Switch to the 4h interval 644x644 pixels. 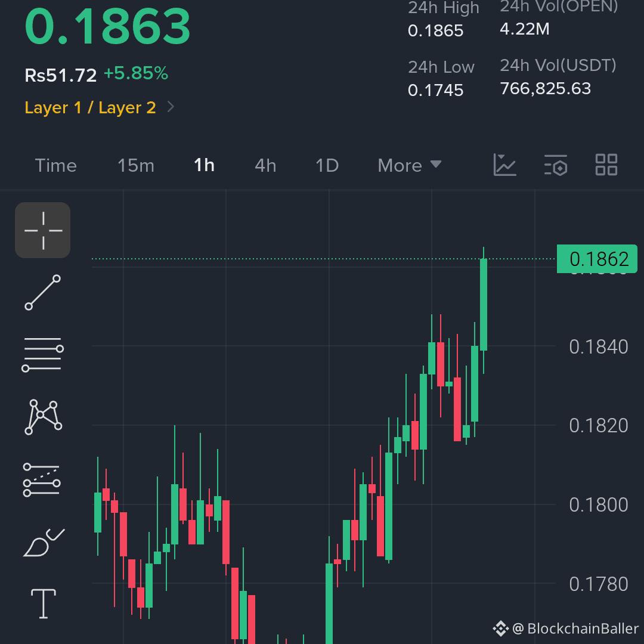click(x=265, y=166)
